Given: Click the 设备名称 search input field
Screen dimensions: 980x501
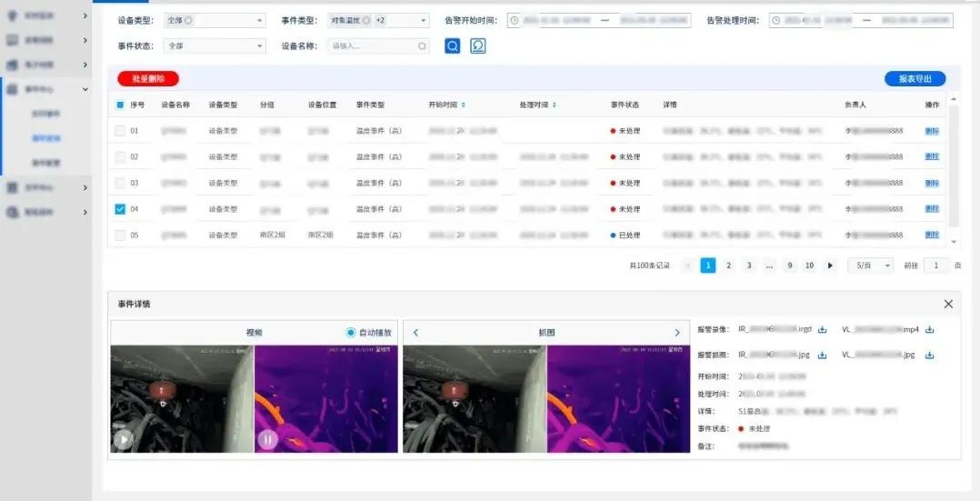Looking at the screenshot, I should coord(373,45).
